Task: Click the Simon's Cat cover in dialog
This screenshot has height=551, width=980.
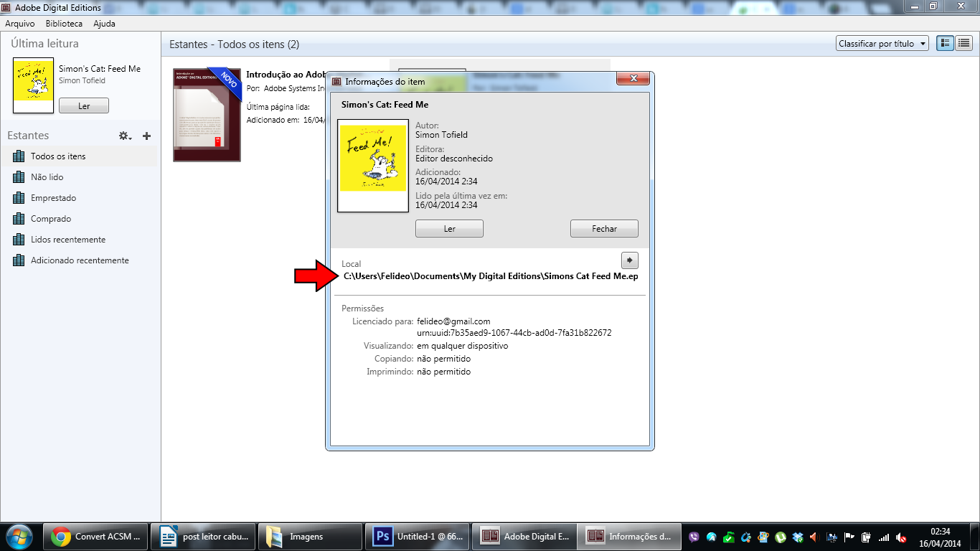Action: click(373, 166)
